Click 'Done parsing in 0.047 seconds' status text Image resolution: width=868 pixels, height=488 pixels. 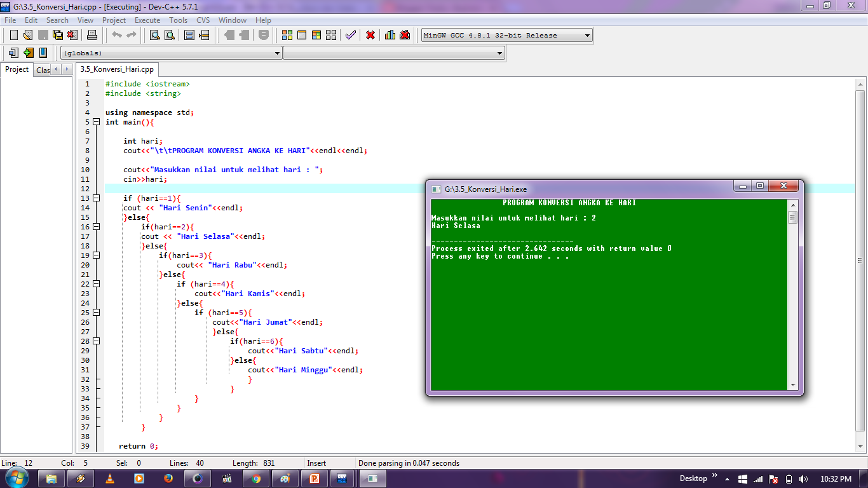click(x=409, y=463)
